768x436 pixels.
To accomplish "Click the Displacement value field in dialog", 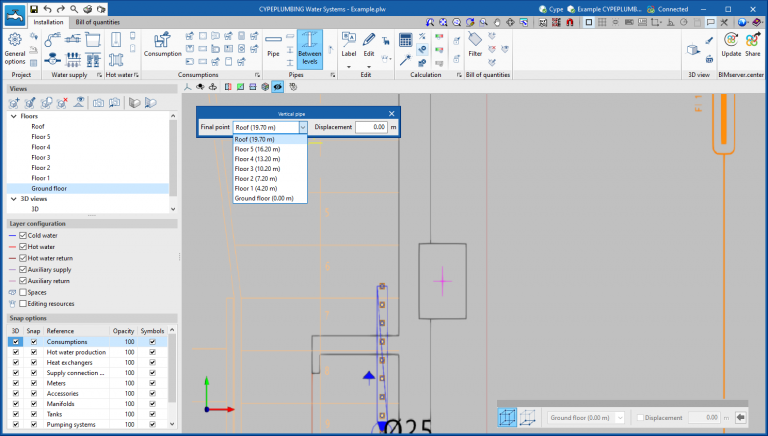I will [x=371, y=127].
